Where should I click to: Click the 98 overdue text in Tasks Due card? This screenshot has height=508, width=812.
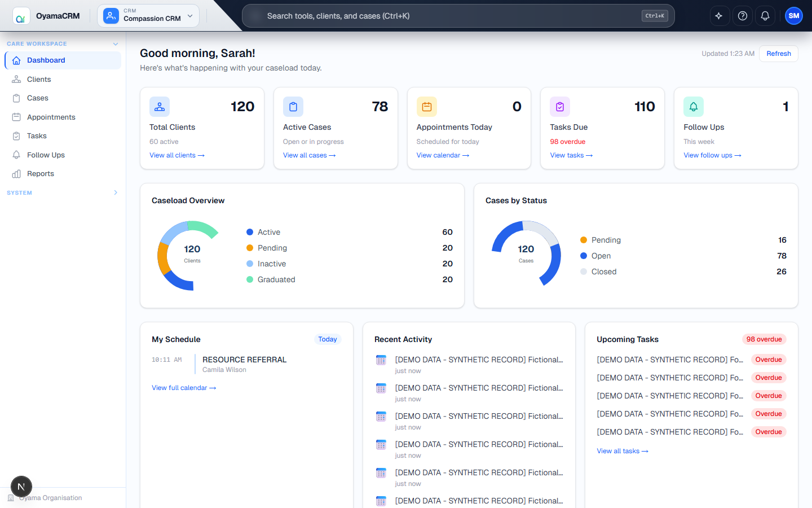568,142
